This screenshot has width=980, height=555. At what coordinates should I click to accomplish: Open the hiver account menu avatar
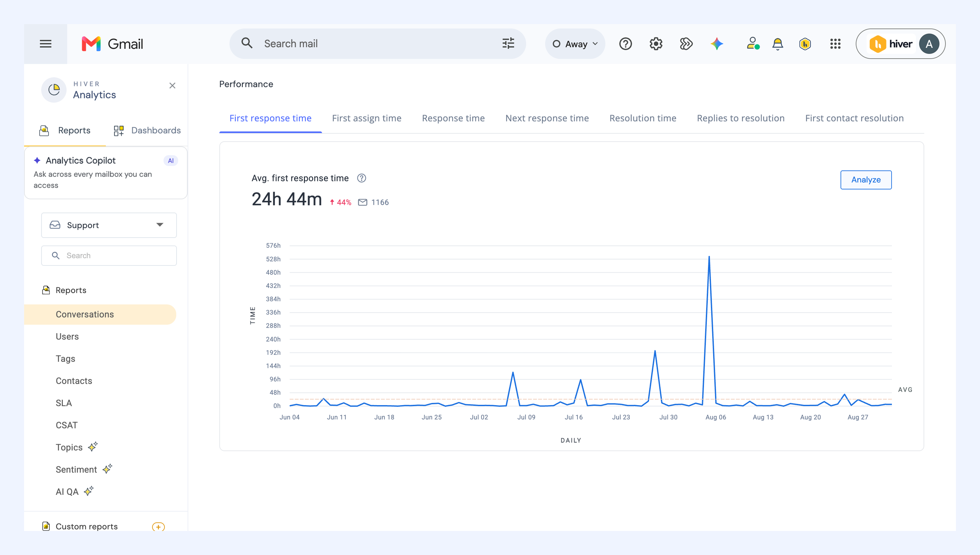coord(929,44)
